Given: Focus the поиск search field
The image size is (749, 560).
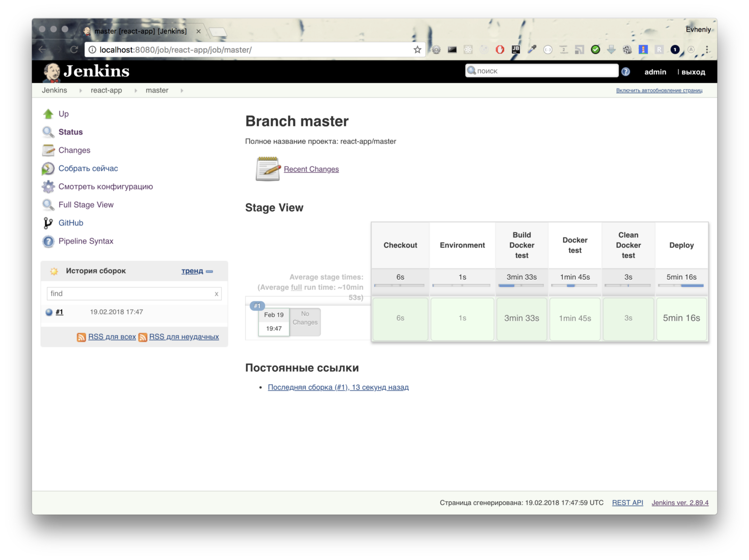Looking at the screenshot, I should (x=542, y=71).
